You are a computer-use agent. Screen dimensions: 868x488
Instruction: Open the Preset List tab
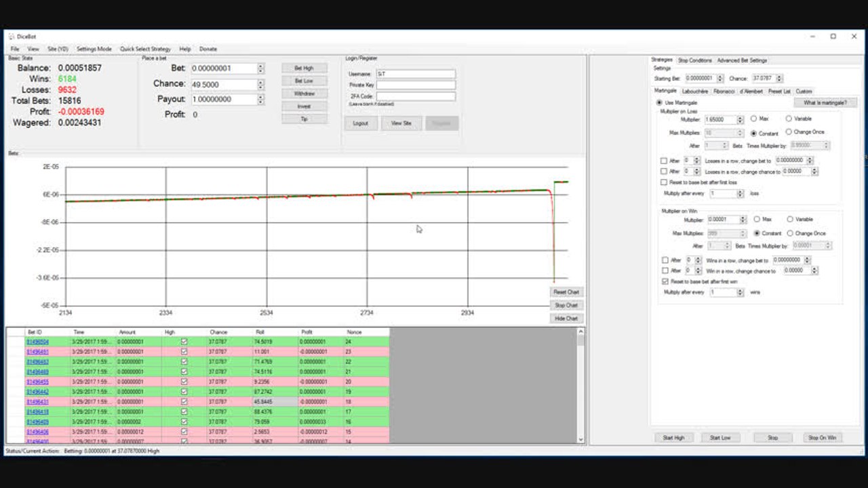coord(779,91)
